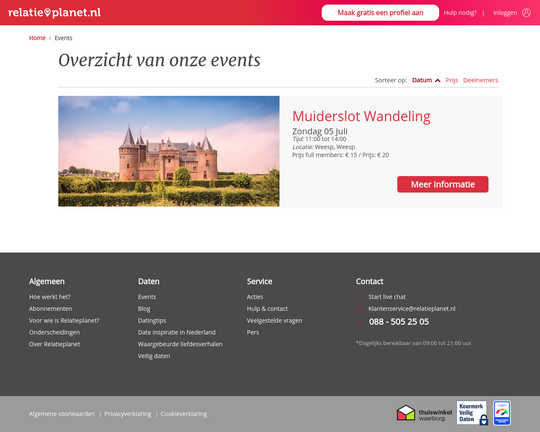Viewport: 540px width, 432px height.
Task: Click klantenservice@relatieplanet.nl email link
Action: [x=412, y=309]
